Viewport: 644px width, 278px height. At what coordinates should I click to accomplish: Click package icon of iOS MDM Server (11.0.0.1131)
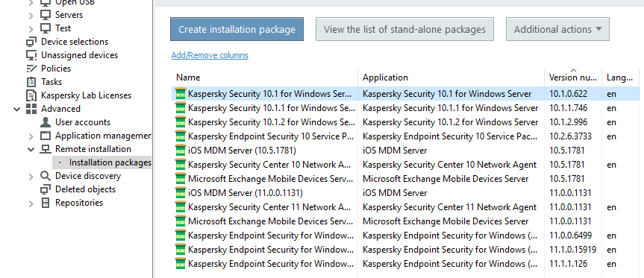181,193
